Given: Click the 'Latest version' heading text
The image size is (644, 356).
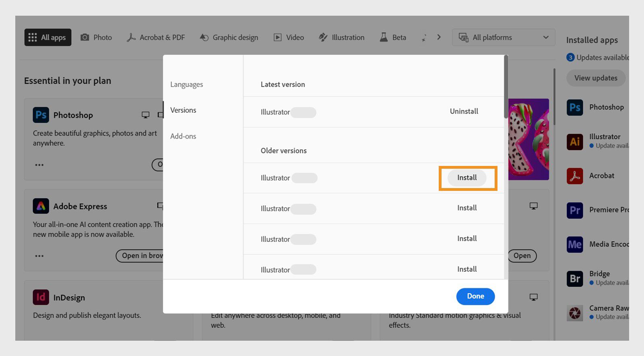Looking at the screenshot, I should tap(283, 85).
